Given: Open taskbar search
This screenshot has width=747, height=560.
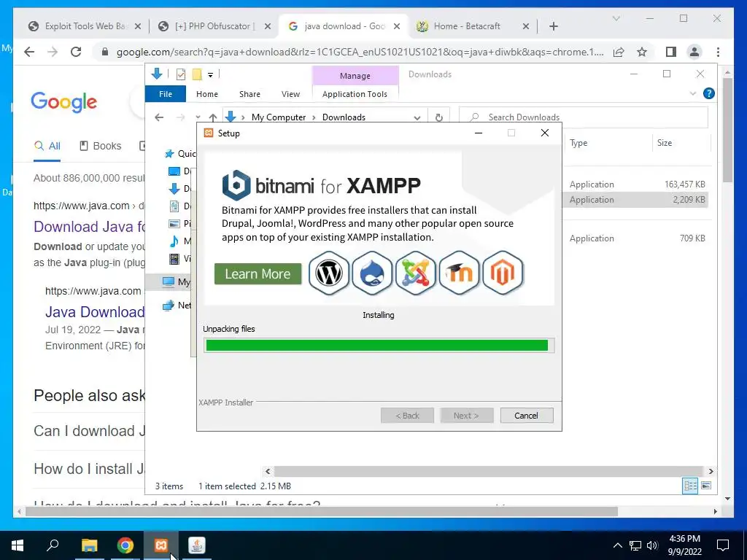Looking at the screenshot, I should click(53, 545).
